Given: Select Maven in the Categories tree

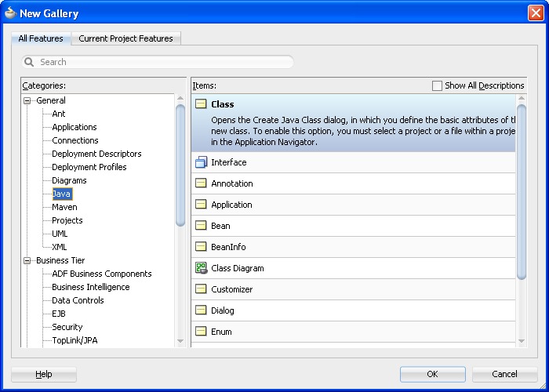Looking at the screenshot, I should point(64,207).
